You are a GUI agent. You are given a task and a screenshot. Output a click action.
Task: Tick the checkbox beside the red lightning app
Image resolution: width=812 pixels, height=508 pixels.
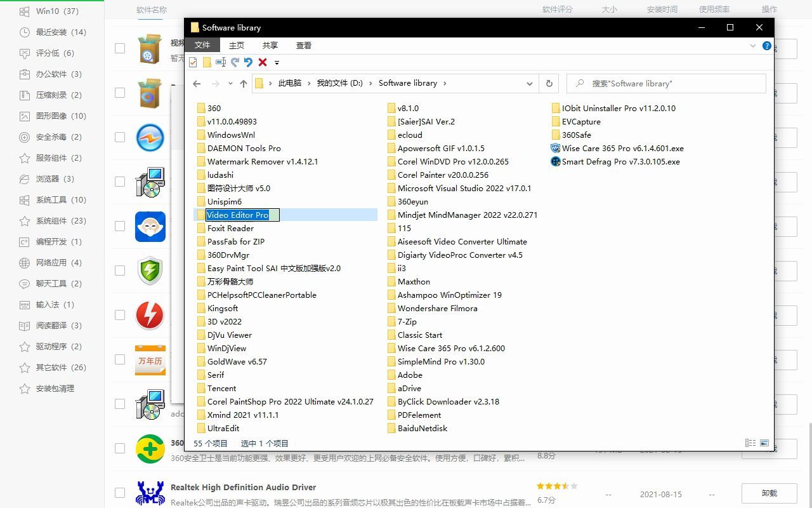pyautogui.click(x=120, y=315)
